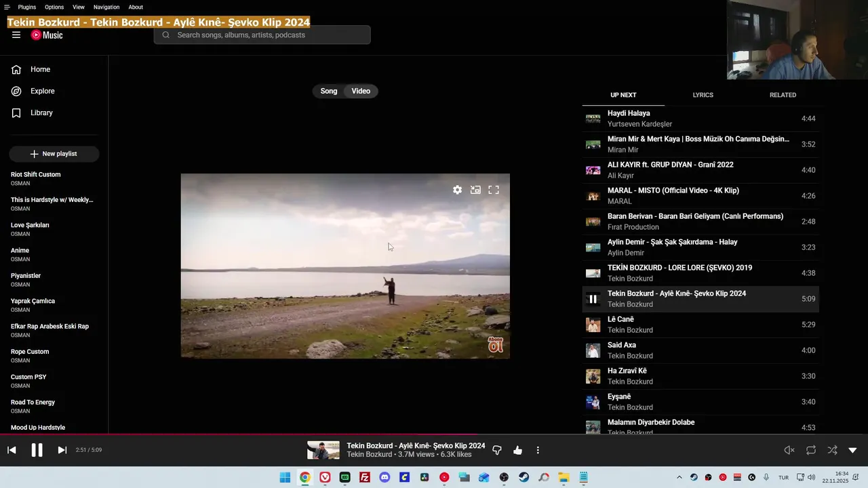The image size is (868, 488).
Task: Open File Explorer from taskbar
Action: coord(564,477)
